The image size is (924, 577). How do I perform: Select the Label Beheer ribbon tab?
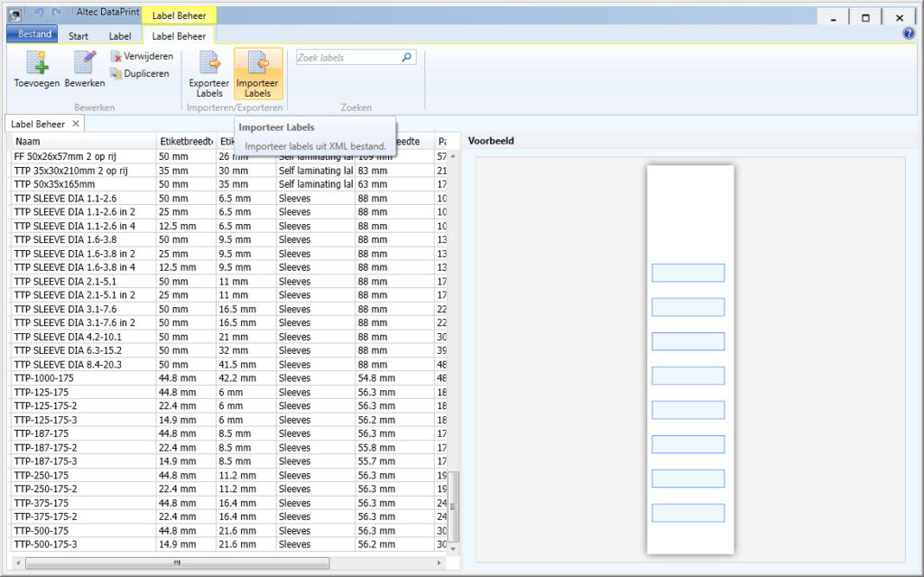tap(178, 34)
